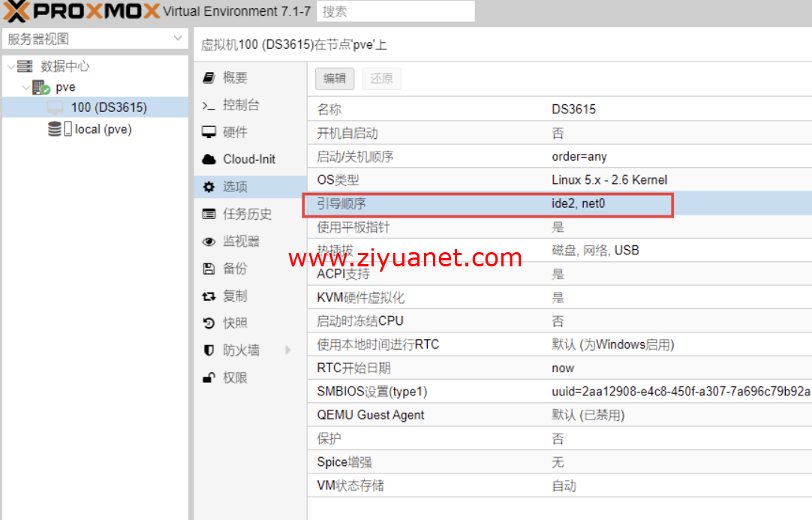The image size is (812, 520).
Task: Click the Proxmox logo
Action: pyautogui.click(x=82, y=11)
